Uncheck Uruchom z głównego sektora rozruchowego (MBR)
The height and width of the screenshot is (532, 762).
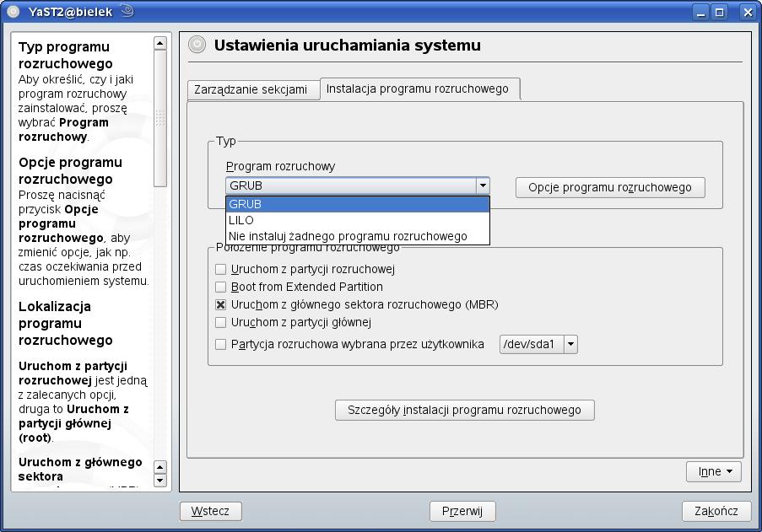(220, 305)
